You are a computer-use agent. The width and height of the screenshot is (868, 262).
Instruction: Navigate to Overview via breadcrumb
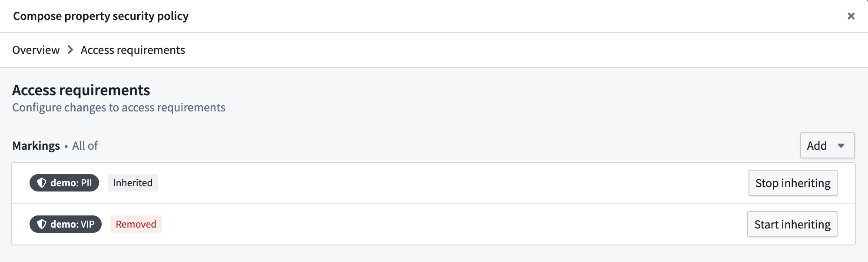(x=36, y=50)
